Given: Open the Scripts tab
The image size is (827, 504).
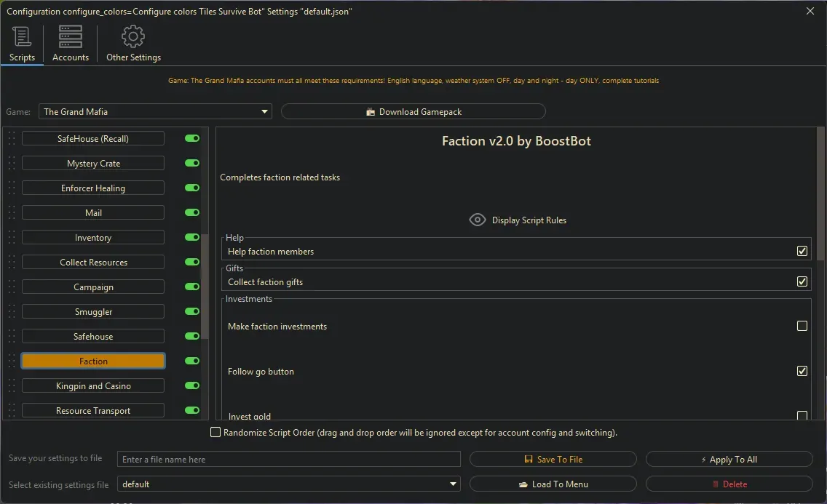Looking at the screenshot, I should click(x=22, y=44).
